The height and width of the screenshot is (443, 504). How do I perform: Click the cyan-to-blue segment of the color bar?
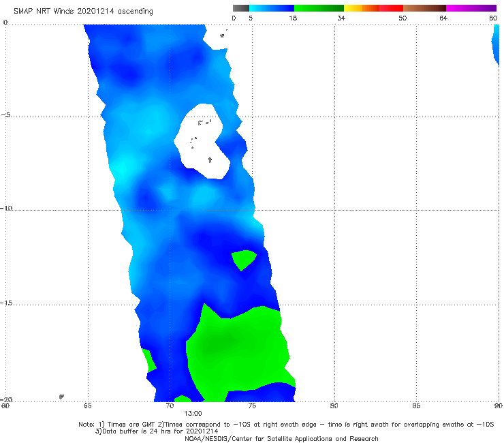point(272,8)
